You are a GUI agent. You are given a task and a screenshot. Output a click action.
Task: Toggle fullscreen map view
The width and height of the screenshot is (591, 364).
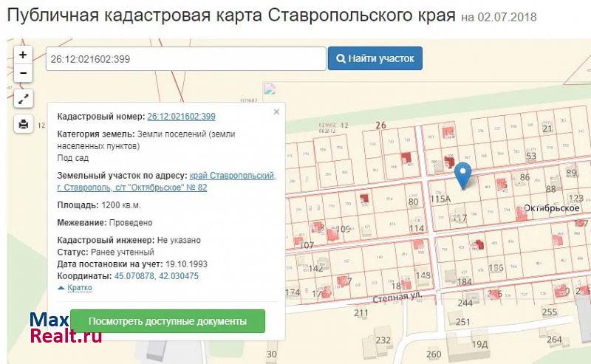(23, 98)
